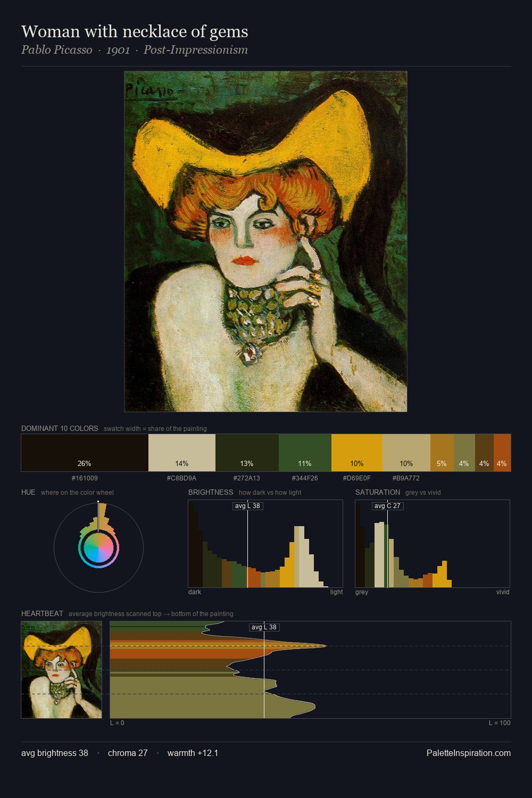Click the 'grey' axis label under Saturation
Viewport: 532px width, 798px height.
362,592
